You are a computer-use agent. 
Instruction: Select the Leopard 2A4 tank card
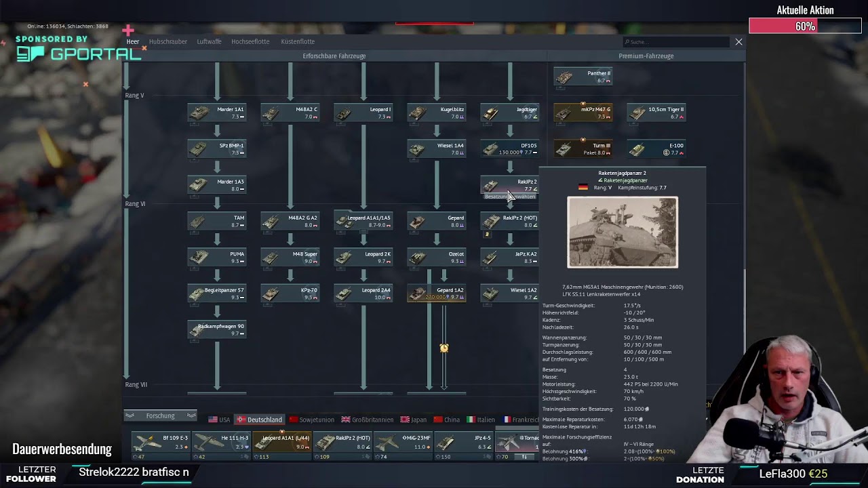pyautogui.click(x=363, y=293)
